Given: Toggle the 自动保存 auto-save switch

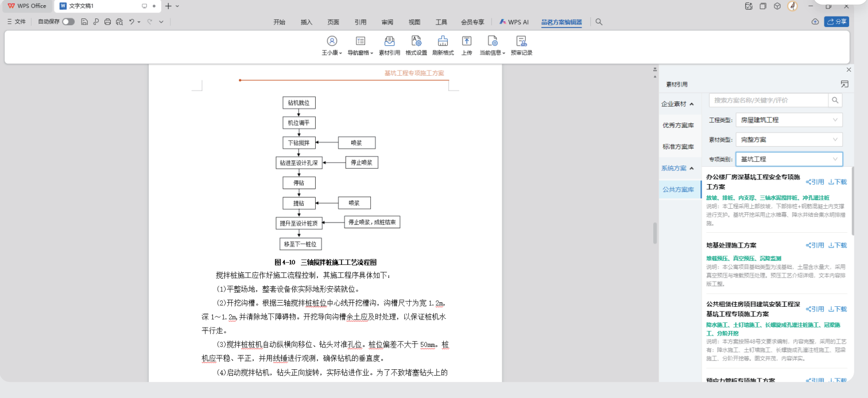Looking at the screenshot, I should pyautogui.click(x=68, y=22).
